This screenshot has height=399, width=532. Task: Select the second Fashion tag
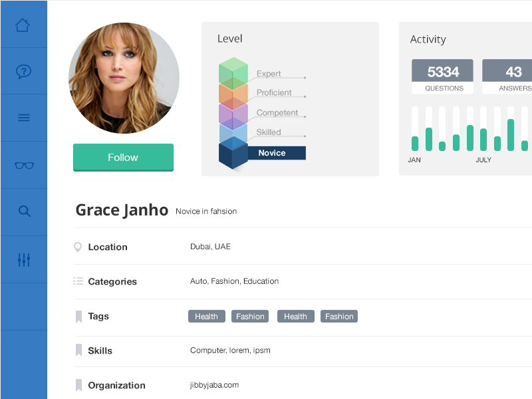339,316
